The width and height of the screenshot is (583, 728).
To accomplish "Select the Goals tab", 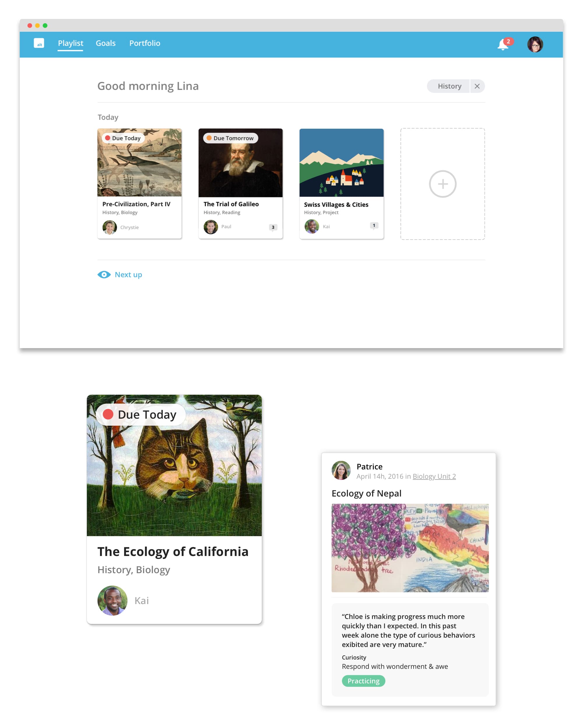I will [x=105, y=43].
